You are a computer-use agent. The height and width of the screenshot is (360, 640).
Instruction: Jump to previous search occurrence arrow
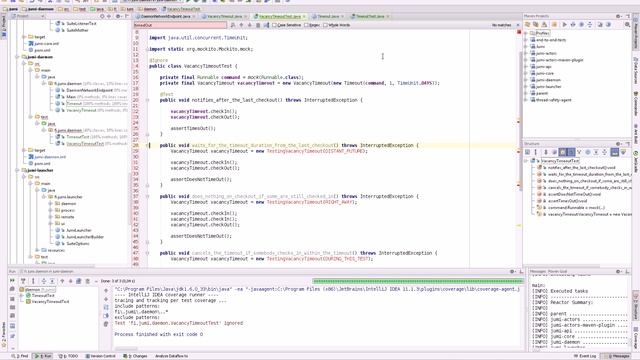click(x=241, y=25)
